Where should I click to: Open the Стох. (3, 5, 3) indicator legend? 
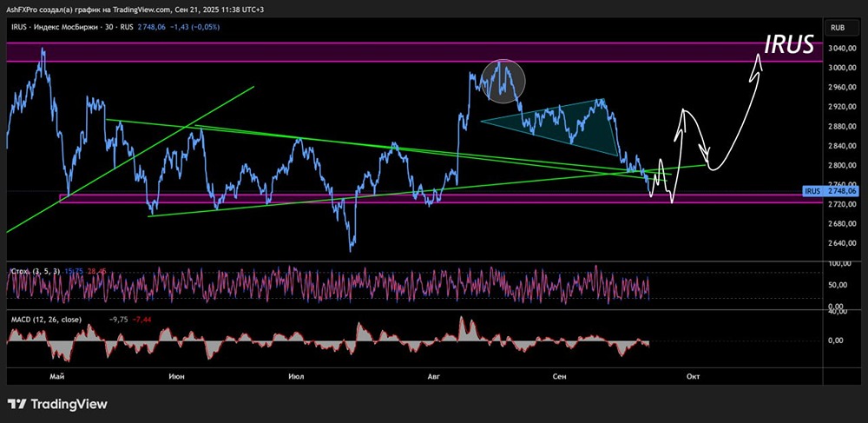tap(35, 271)
